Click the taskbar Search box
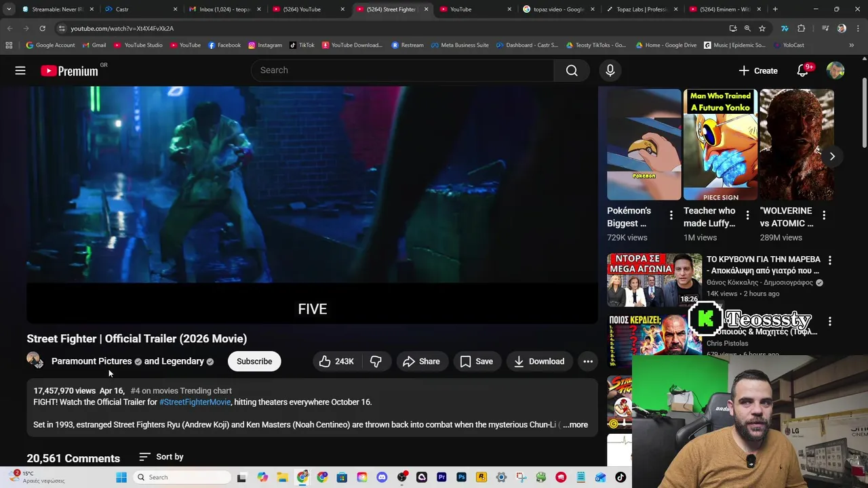The image size is (868, 488). 183,477
